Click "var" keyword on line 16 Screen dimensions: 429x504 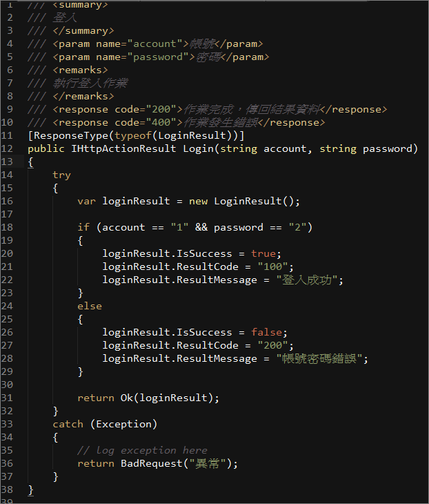pyautogui.click(x=87, y=202)
